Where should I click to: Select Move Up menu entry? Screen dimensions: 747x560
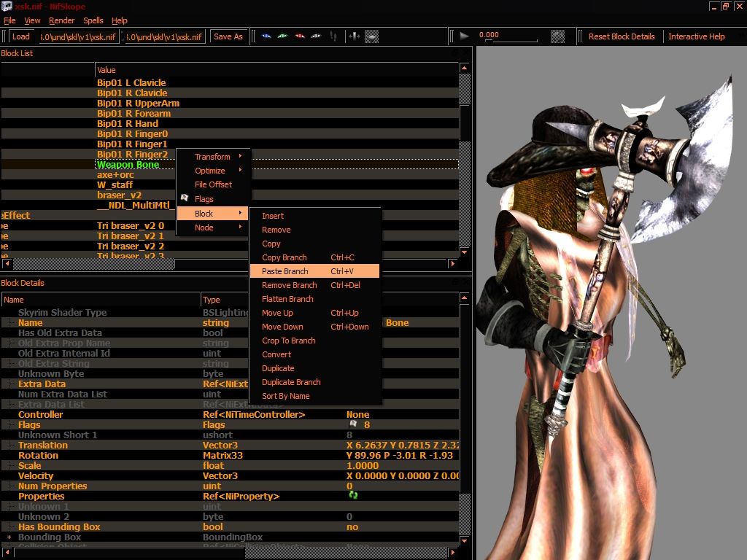click(x=314, y=312)
